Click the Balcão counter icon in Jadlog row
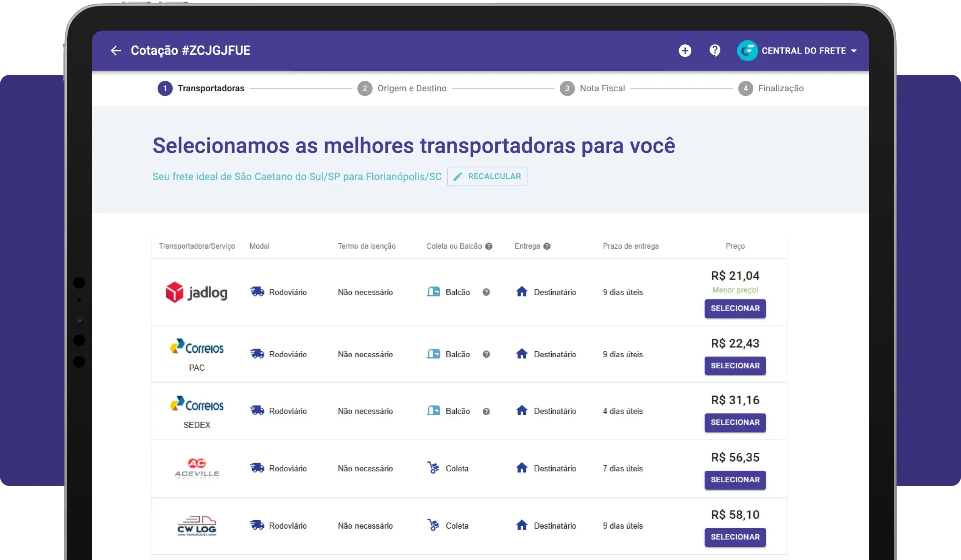The image size is (961, 560). pyautogui.click(x=433, y=291)
